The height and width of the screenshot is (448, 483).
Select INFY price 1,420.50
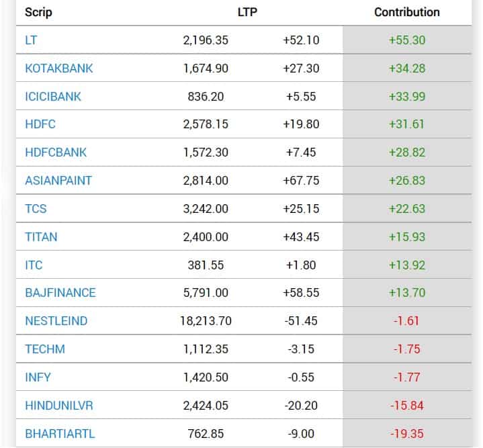[x=206, y=377]
